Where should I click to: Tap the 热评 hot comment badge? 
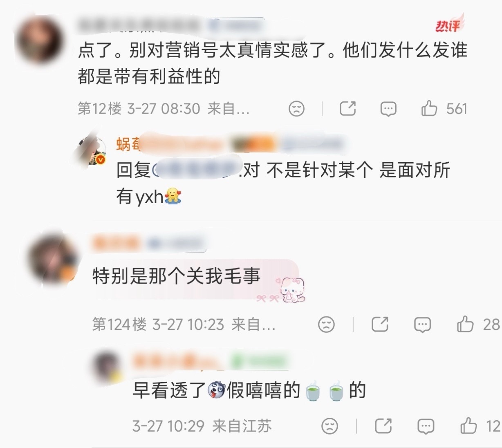click(x=448, y=26)
